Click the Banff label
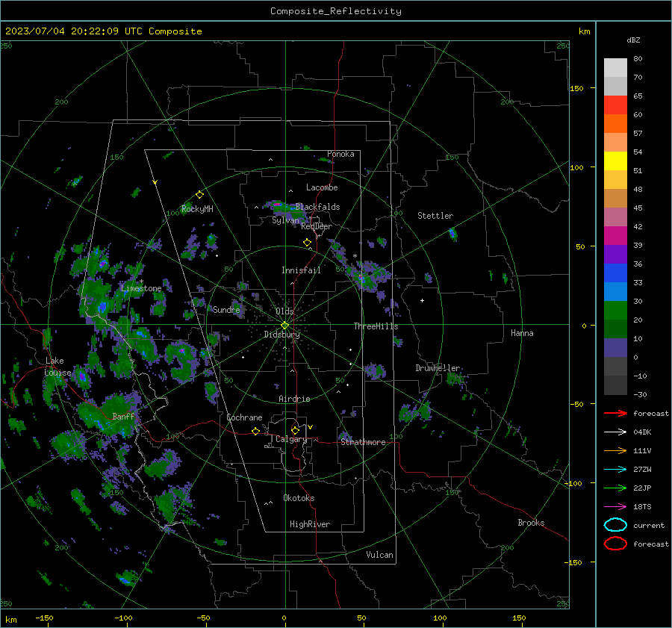 123,416
